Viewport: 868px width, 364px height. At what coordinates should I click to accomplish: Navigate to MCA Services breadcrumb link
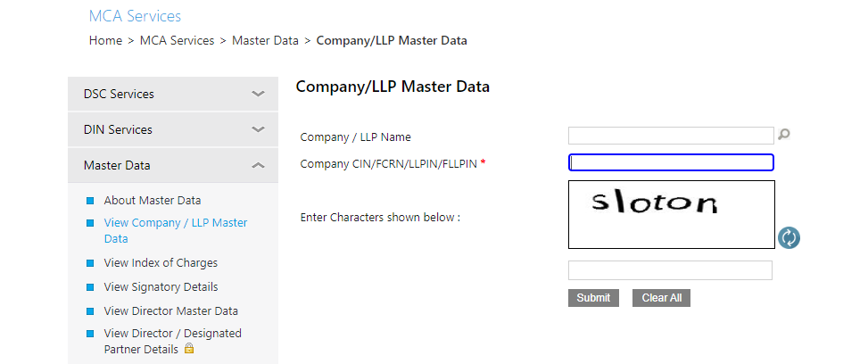[178, 40]
